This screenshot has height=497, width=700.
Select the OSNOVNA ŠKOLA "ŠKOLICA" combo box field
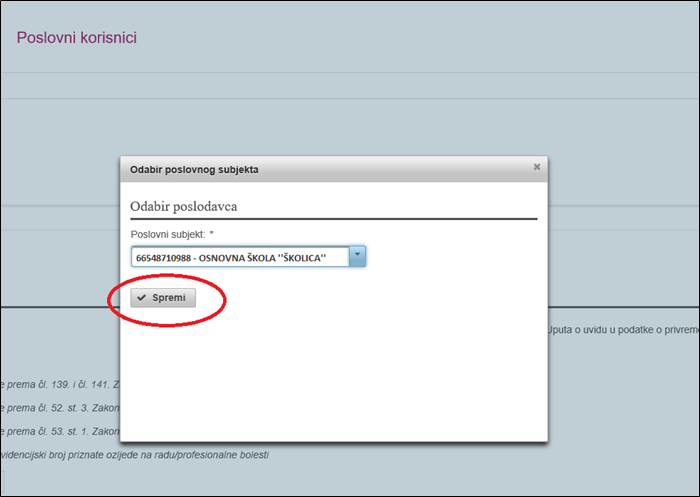click(x=240, y=257)
